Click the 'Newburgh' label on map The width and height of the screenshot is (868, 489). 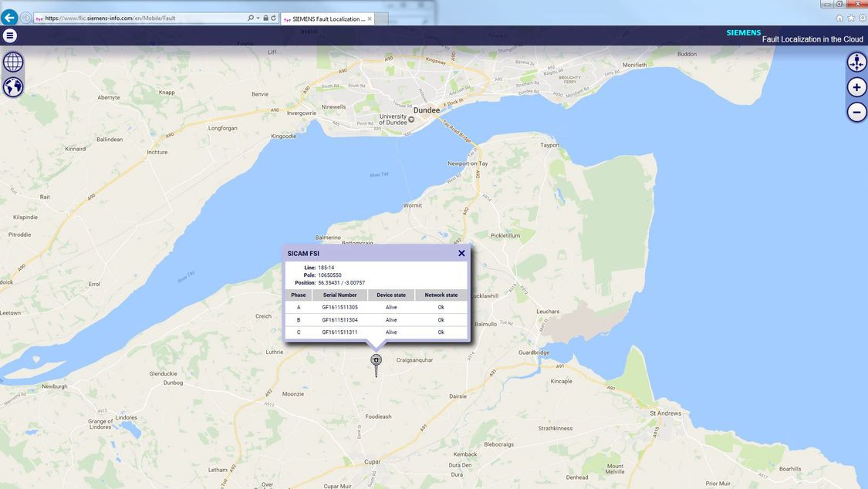(x=55, y=386)
